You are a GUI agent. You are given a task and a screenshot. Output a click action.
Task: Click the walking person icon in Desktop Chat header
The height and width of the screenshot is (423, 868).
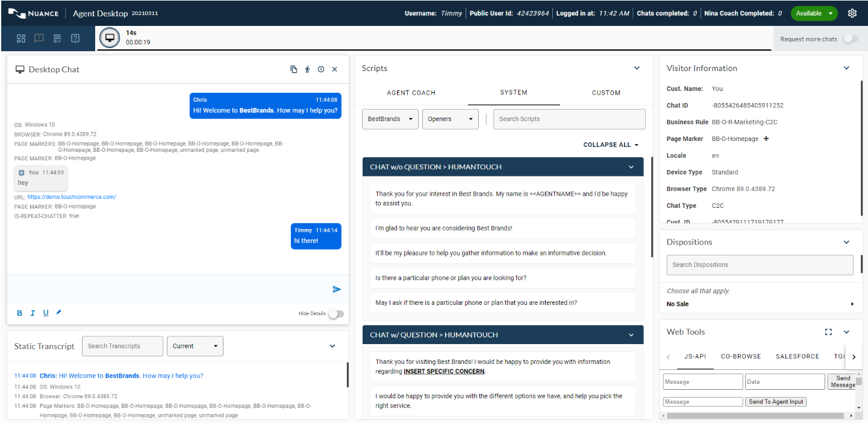click(307, 69)
